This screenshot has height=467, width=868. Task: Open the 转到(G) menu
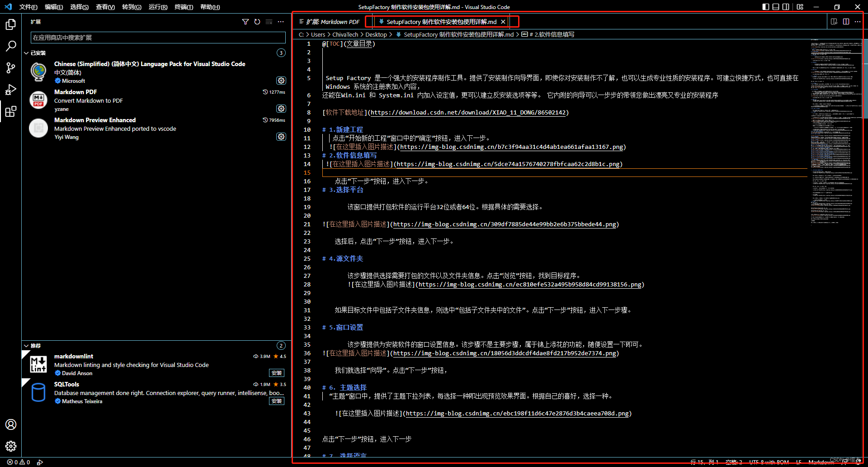tap(132, 7)
